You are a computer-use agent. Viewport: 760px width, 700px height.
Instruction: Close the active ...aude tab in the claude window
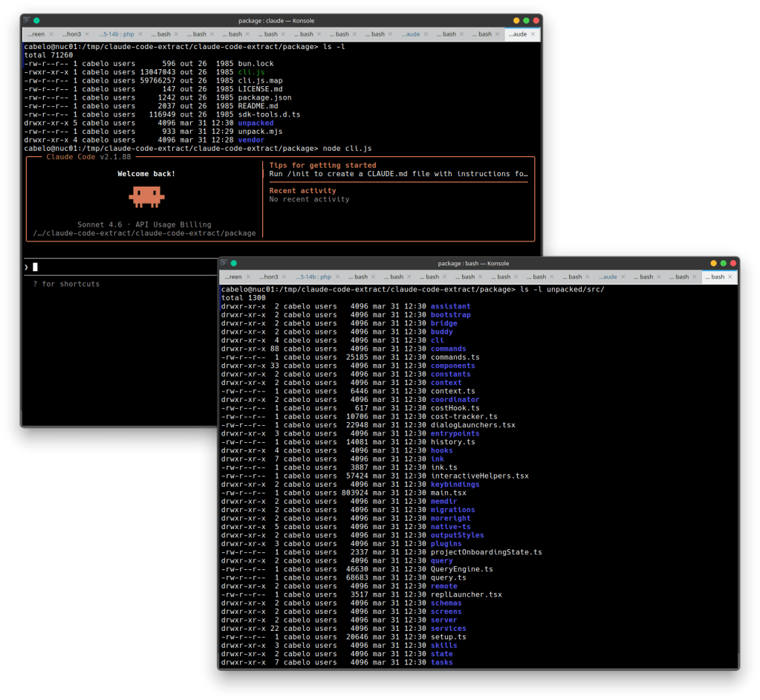coord(534,34)
